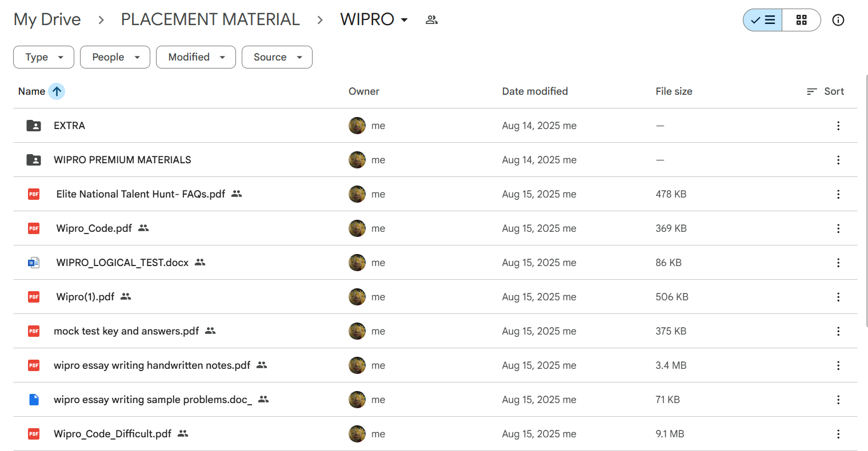
Task: Reverse sort direction arrow next to Name
Action: point(57,91)
